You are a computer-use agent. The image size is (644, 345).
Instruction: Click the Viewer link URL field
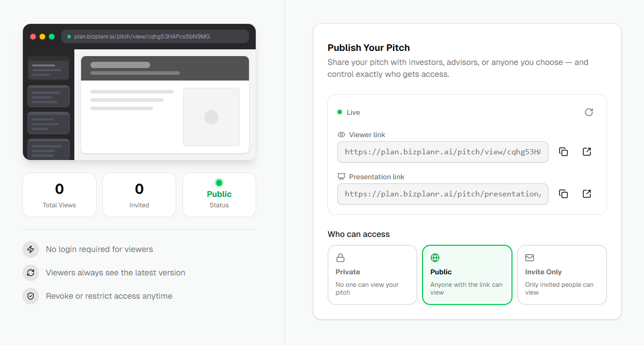[x=443, y=152]
